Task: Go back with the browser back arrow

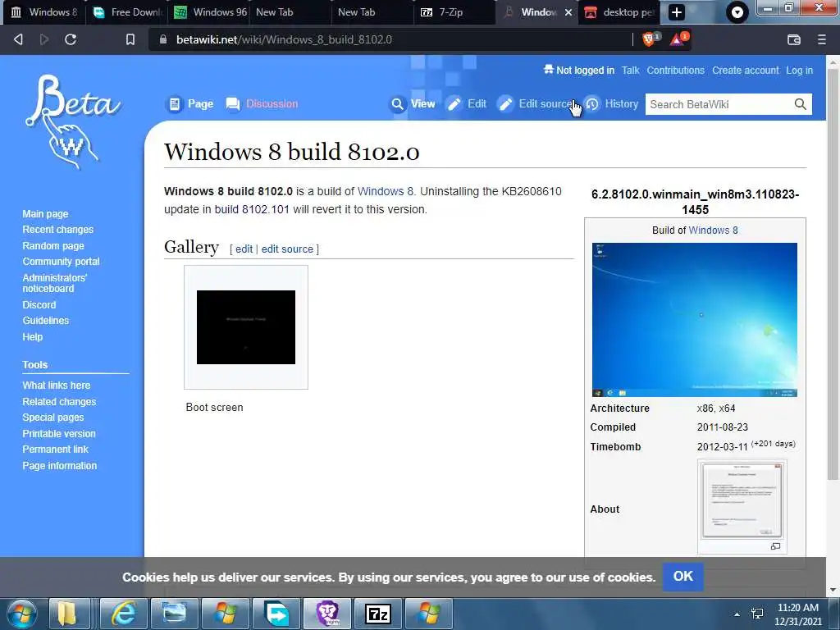Action: pyautogui.click(x=18, y=39)
